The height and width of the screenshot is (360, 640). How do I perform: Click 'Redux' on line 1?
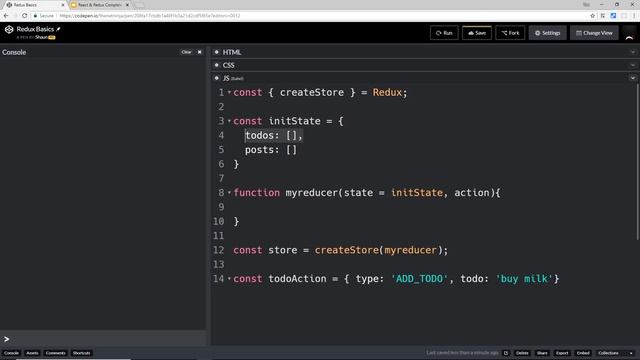[387, 93]
